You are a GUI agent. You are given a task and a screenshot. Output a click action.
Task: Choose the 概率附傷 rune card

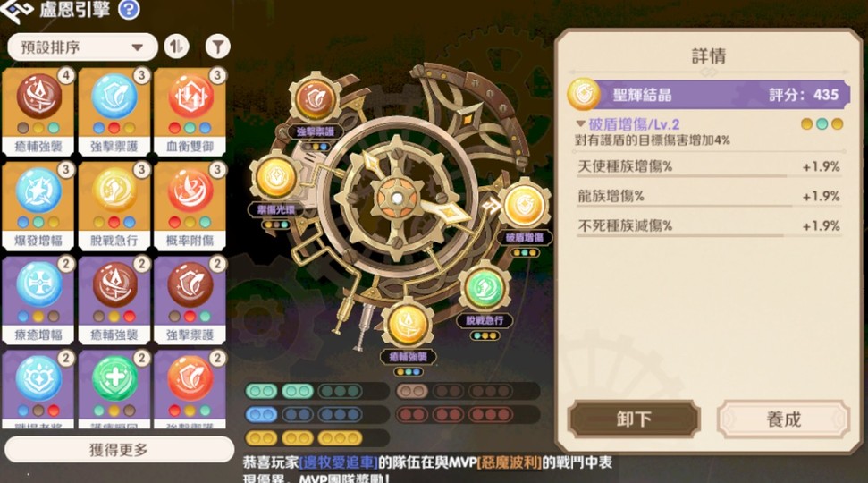click(190, 206)
